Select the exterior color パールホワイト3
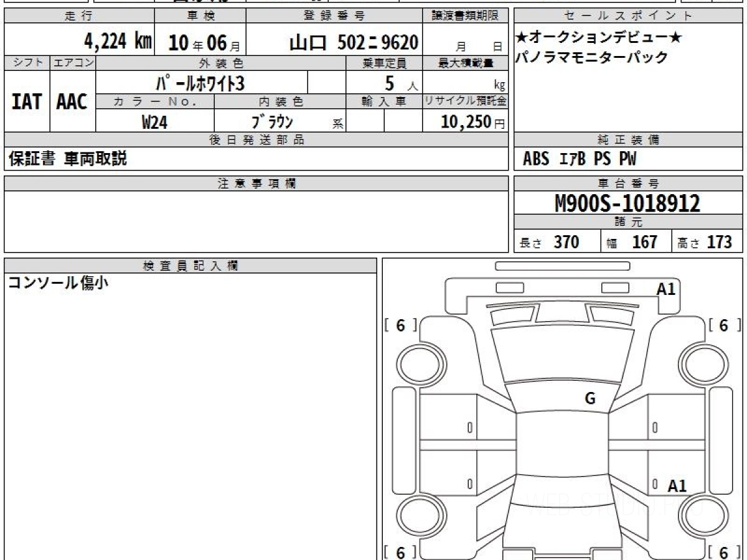 coord(202,82)
